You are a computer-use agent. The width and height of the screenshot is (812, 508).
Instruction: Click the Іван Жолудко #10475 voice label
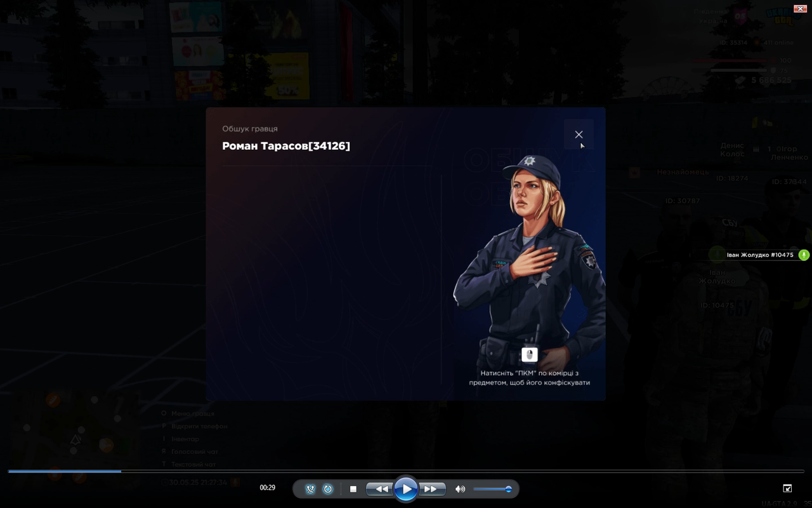[760, 255]
